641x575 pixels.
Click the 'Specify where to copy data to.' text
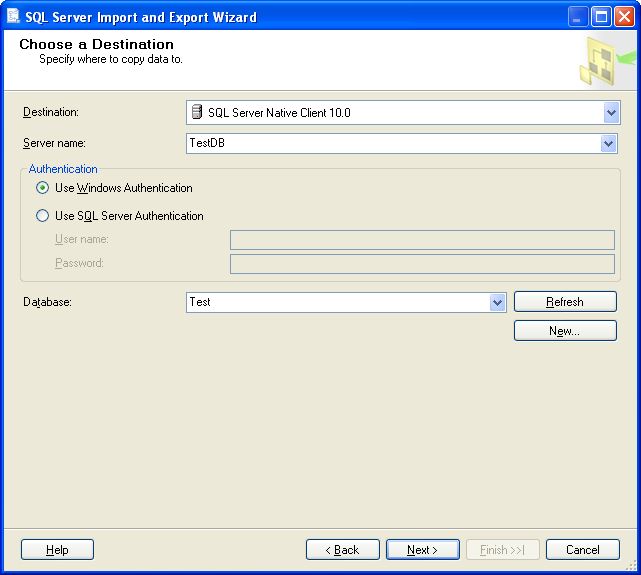click(111, 59)
